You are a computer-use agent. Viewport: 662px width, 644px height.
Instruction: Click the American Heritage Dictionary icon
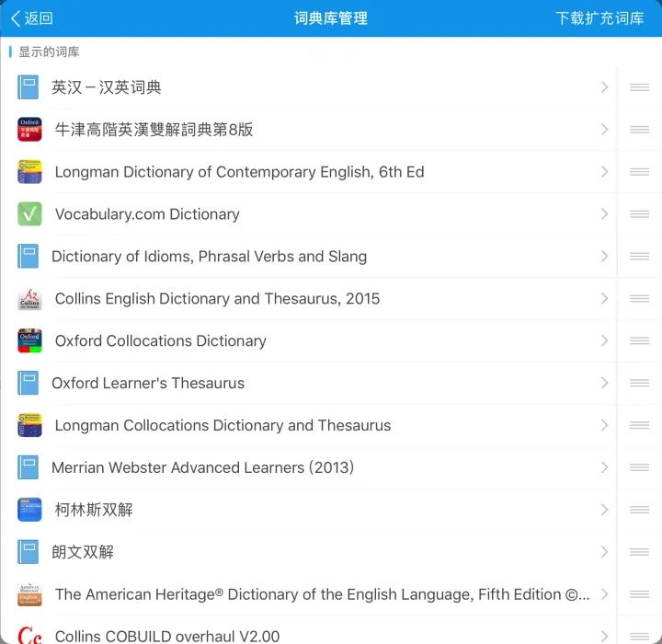pyautogui.click(x=29, y=594)
